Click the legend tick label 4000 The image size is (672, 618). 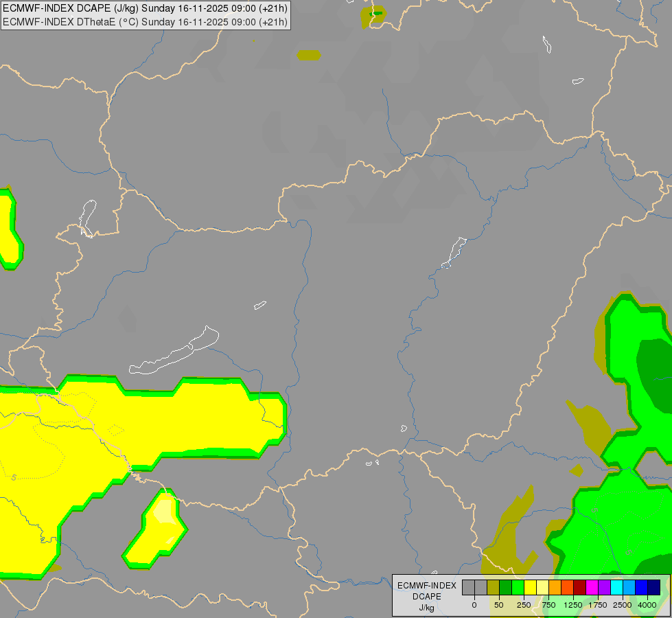pos(647,605)
